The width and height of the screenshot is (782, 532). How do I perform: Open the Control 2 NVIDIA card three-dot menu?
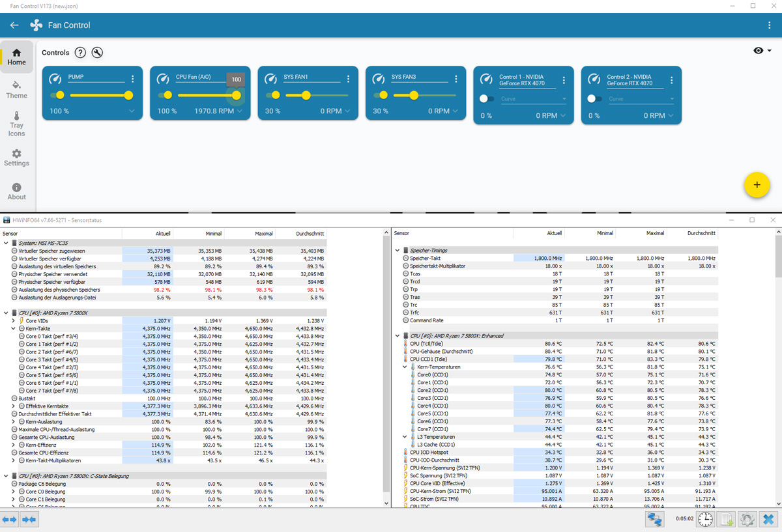(672, 81)
